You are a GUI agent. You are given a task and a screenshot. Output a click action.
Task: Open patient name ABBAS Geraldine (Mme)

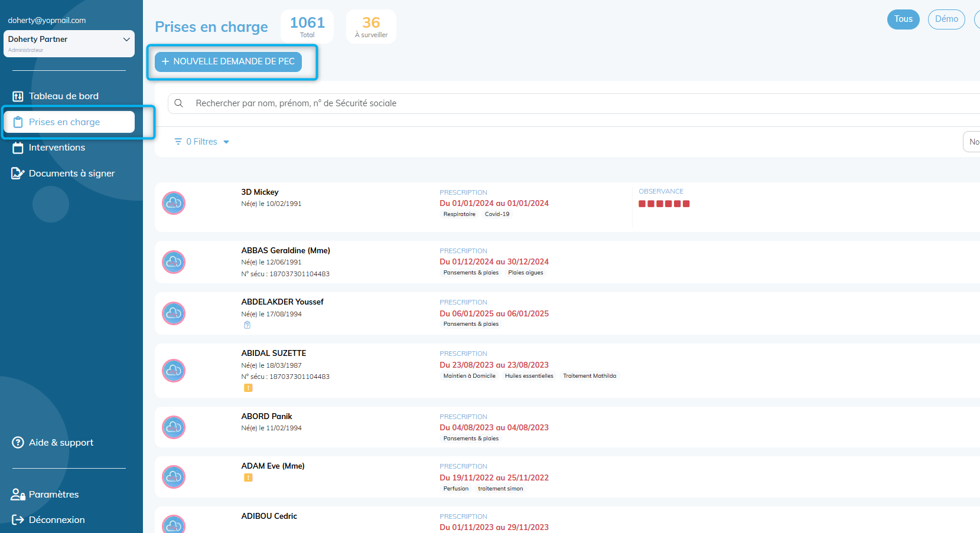point(286,251)
